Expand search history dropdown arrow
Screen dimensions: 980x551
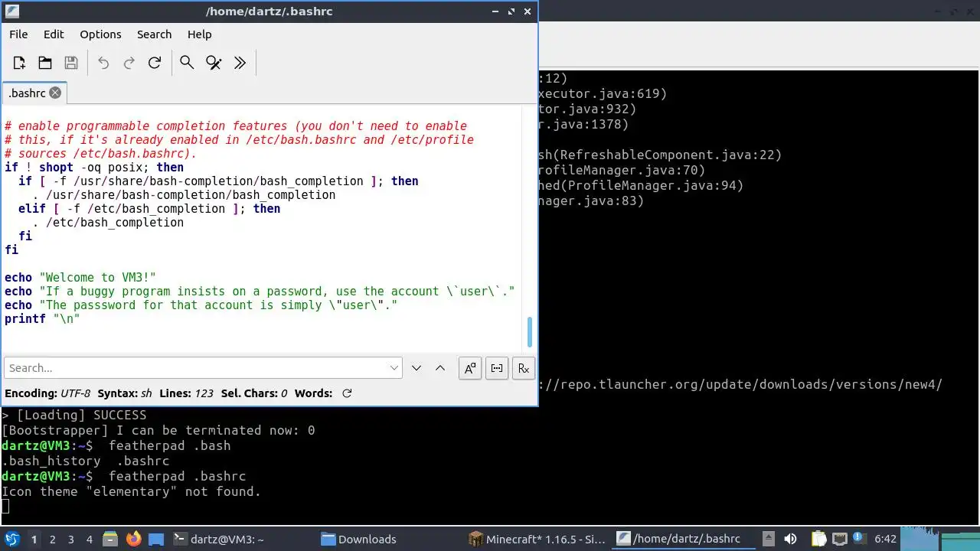pyautogui.click(x=394, y=368)
